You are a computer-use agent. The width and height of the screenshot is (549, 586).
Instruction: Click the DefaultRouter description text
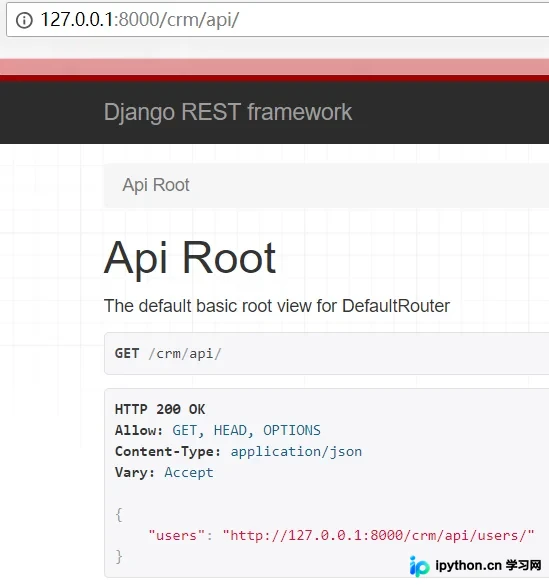pyautogui.click(x=277, y=306)
